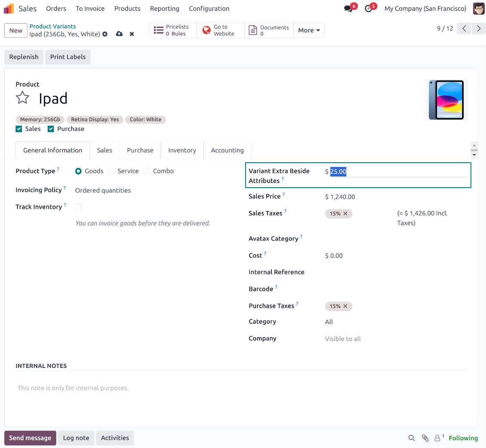Image resolution: width=486 pixels, height=448 pixels.
Task: Select the Goods product type
Action: (78, 171)
